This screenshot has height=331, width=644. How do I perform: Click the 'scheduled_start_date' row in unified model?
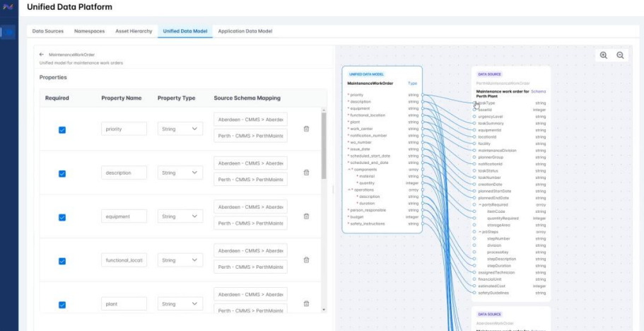(382, 156)
